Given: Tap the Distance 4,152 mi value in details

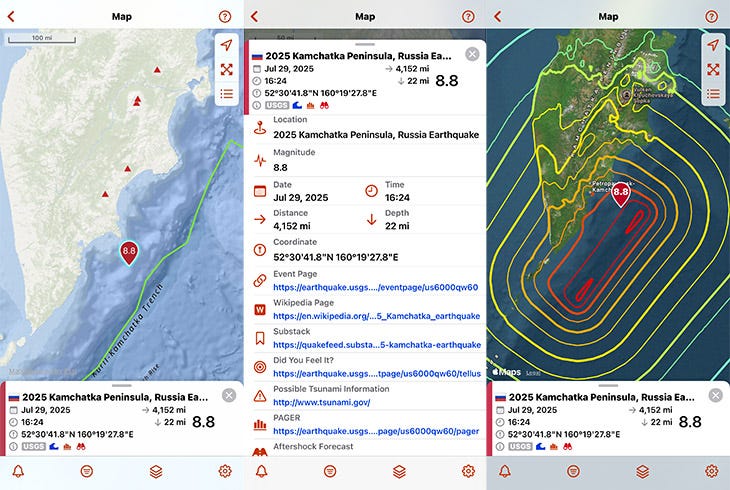Looking at the screenshot, I should [x=292, y=226].
